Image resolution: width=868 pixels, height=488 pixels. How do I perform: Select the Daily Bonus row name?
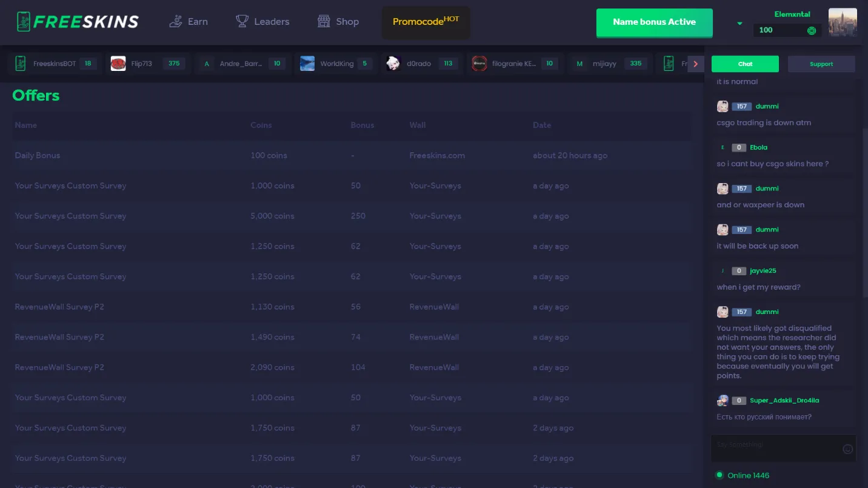38,155
